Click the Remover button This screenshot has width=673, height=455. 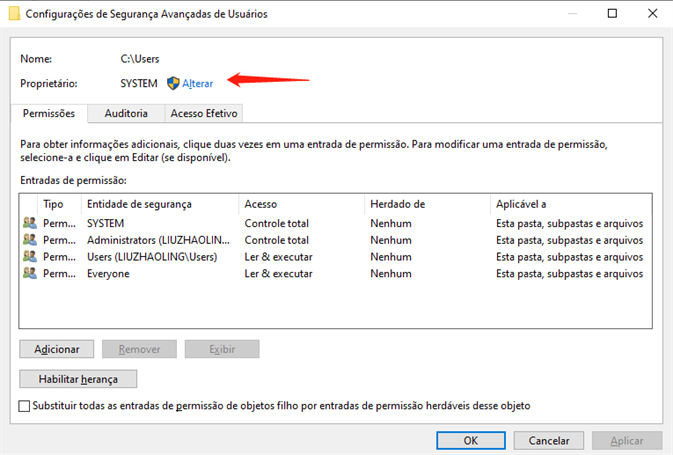139,349
